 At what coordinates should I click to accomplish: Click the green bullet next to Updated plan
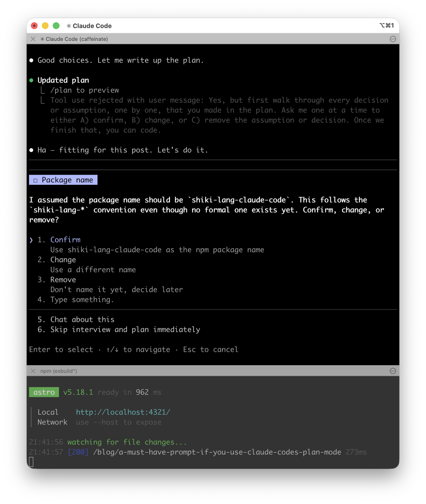pos(31,80)
